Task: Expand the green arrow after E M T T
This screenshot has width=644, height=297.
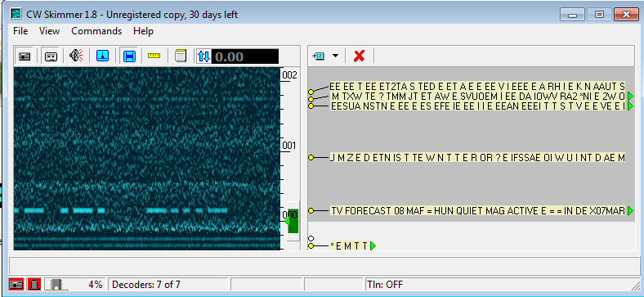Action: (373, 246)
